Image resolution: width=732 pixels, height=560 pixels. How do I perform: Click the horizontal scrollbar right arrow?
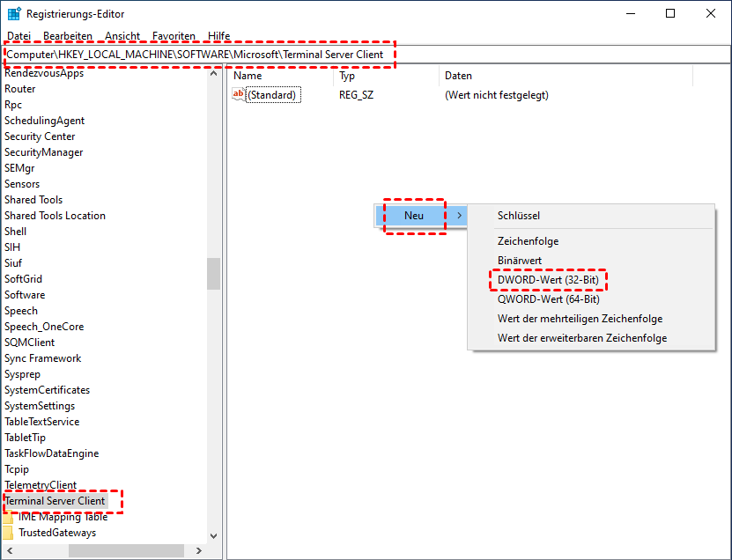[199, 550]
